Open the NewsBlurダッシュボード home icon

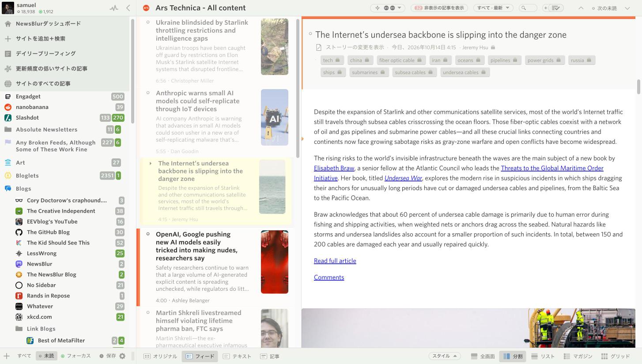[8, 24]
